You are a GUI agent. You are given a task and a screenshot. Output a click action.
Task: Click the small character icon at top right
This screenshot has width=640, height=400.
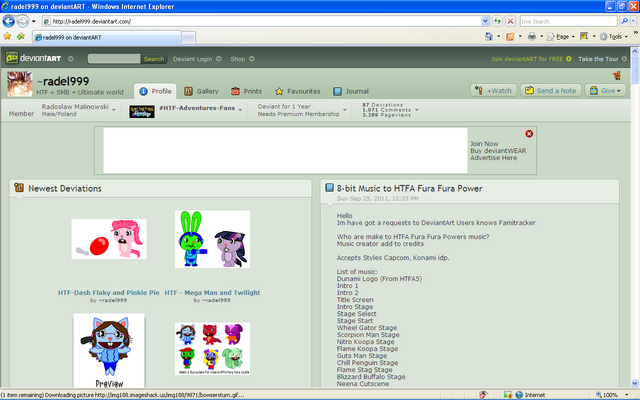[617, 75]
